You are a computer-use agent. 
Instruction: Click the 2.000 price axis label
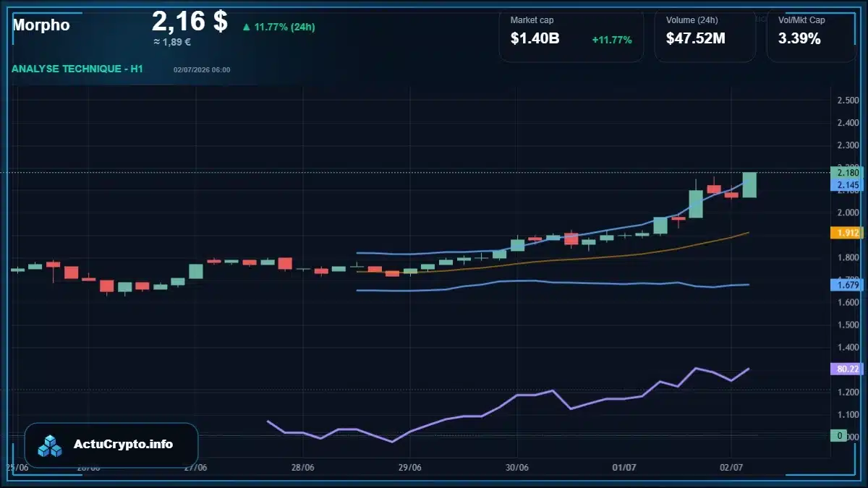[x=848, y=213]
